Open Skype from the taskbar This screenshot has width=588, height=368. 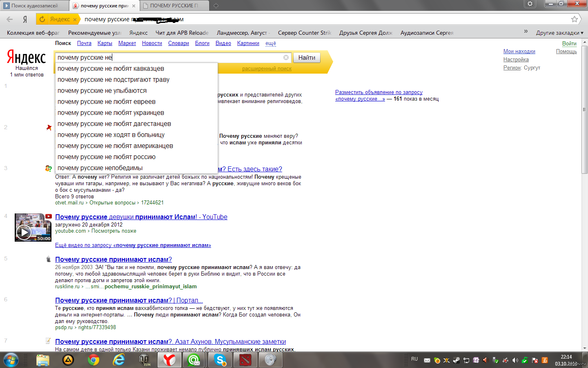click(220, 360)
